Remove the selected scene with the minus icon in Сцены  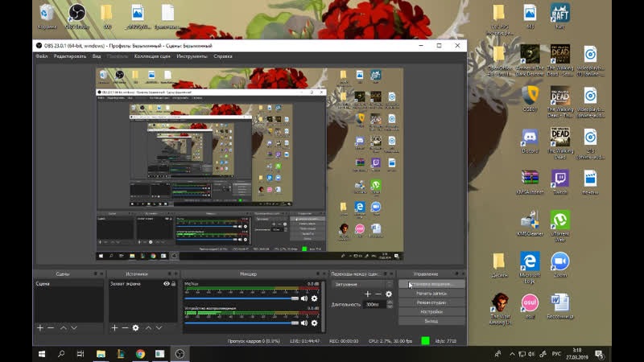pos(51,328)
